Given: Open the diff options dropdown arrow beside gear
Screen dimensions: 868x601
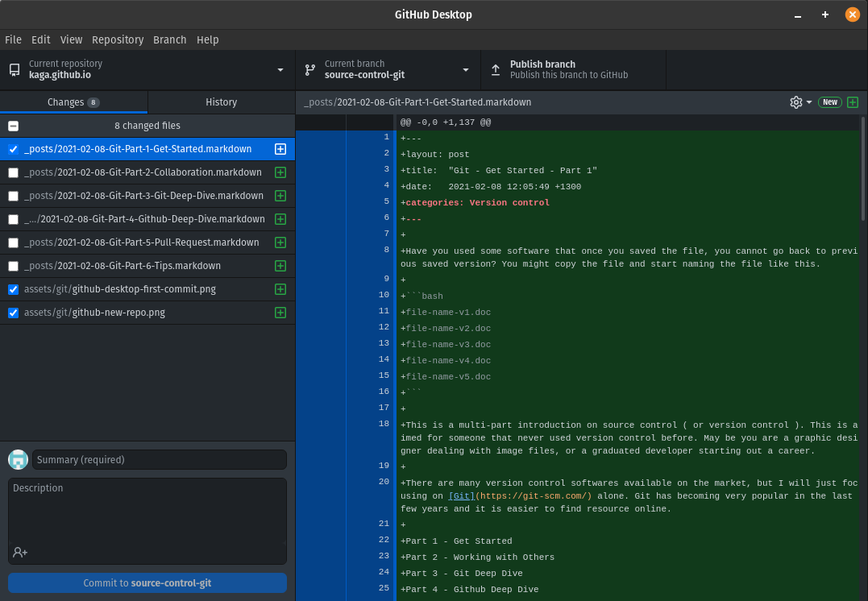Looking at the screenshot, I should [x=808, y=102].
